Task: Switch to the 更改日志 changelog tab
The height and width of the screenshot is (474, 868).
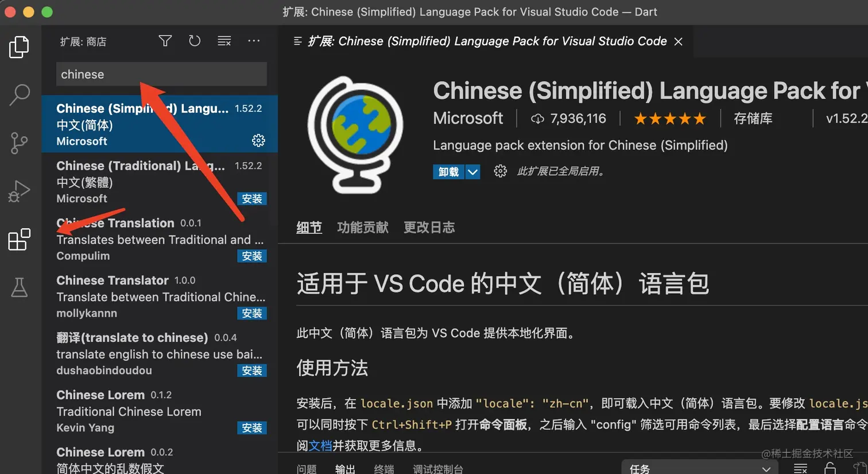Action: point(429,228)
